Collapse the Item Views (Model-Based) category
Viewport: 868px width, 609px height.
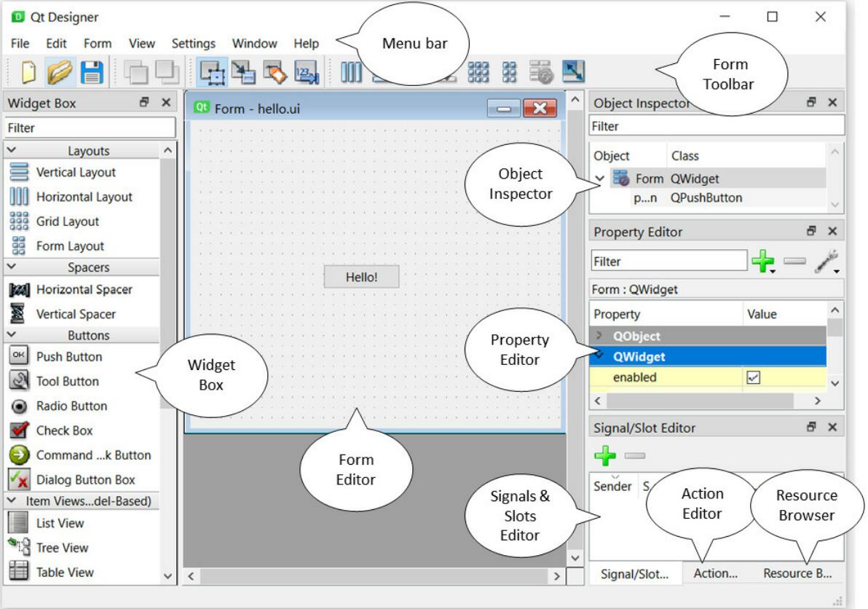pos(11,500)
